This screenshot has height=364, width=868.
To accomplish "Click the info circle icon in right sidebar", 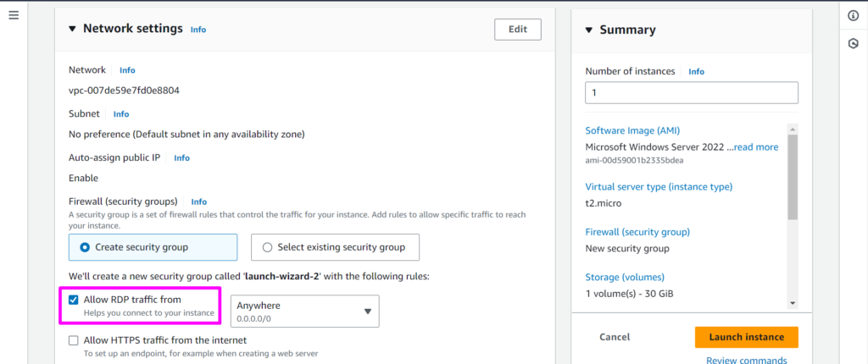I will [853, 16].
